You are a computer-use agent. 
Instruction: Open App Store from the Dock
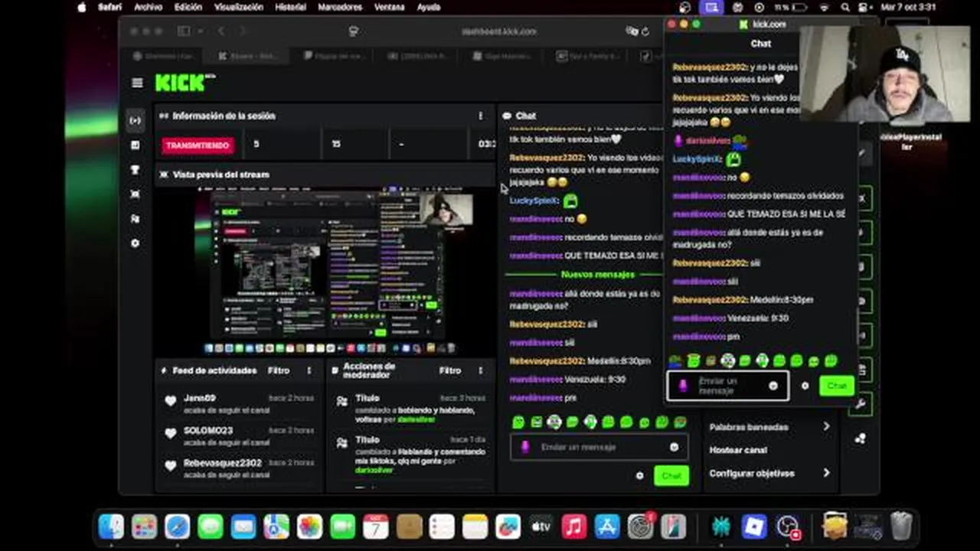606,527
